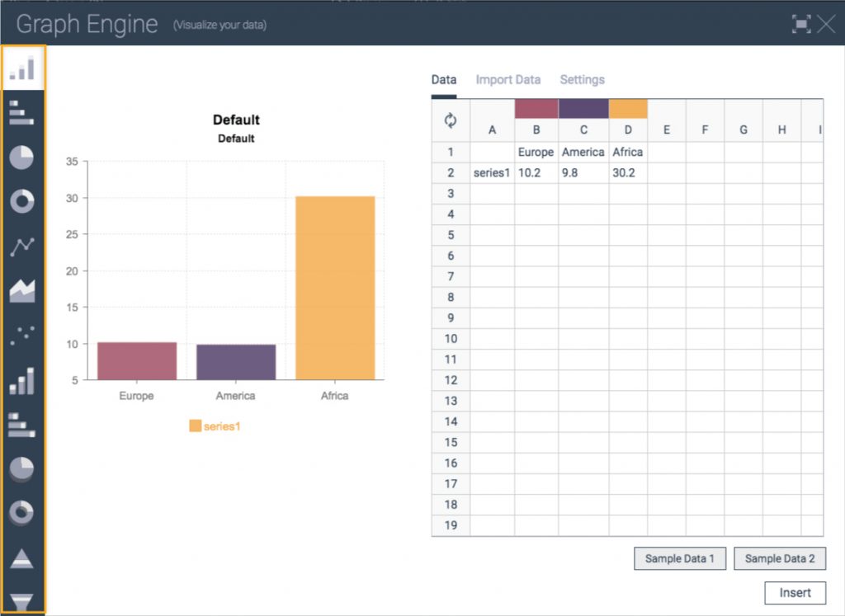
Task: Select the line chart type
Action: [22, 246]
